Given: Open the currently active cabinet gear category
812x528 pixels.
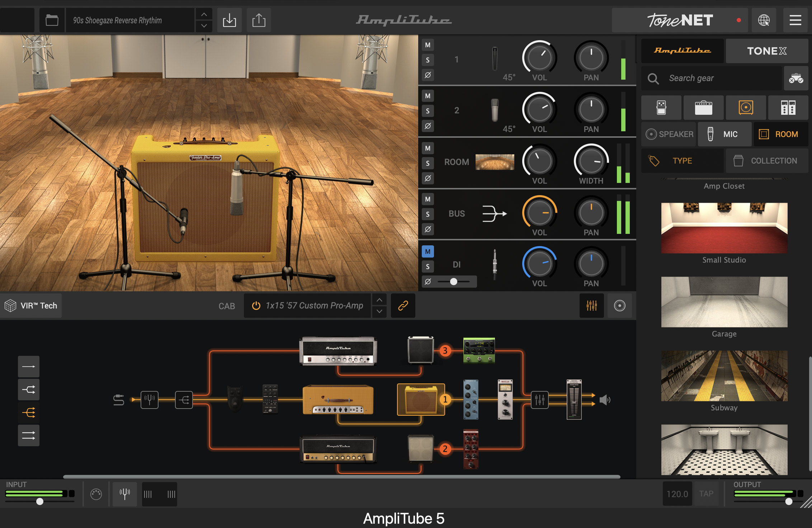Looking at the screenshot, I should (x=746, y=108).
